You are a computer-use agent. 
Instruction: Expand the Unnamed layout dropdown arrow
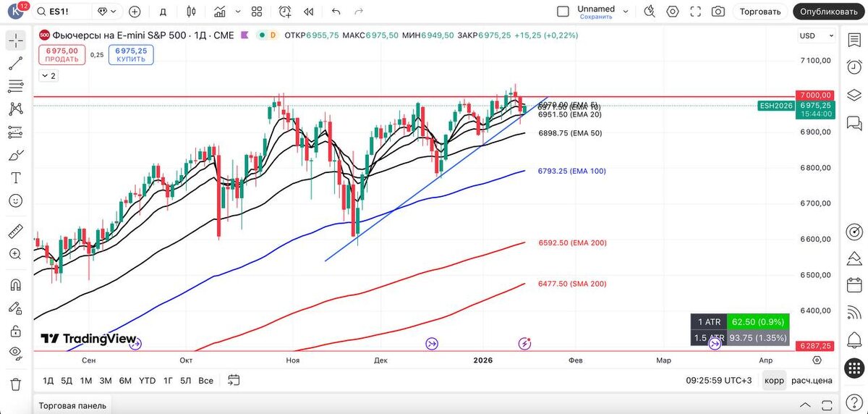coord(626,12)
